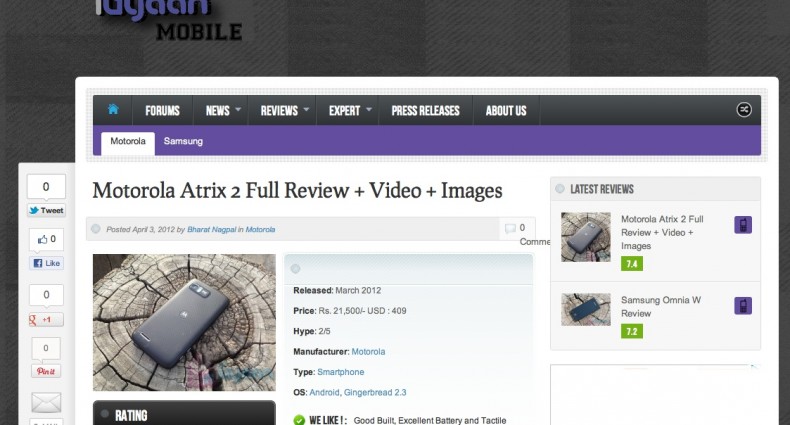Expand the Expert menu dropdown
This screenshot has width=790, height=425.
point(350,111)
